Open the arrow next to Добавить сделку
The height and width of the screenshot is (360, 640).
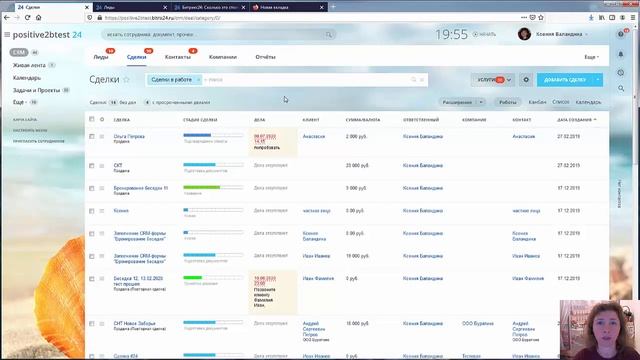click(598, 80)
